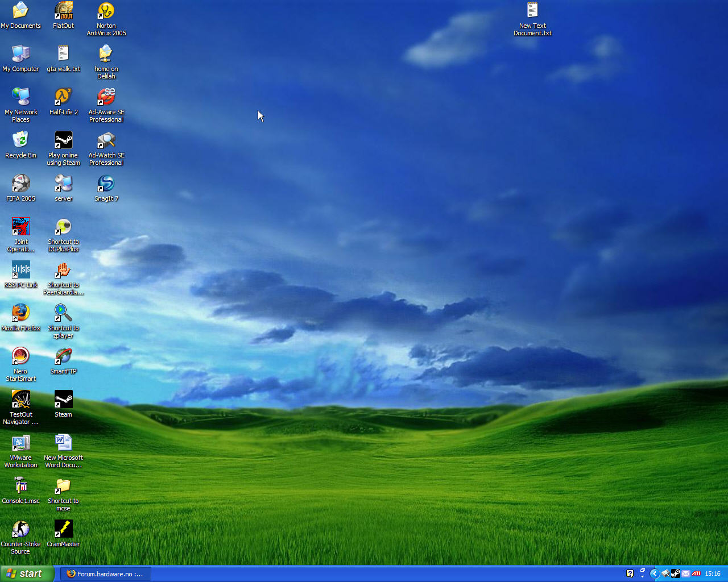
Task: Switch to the Forum.hardware.no taskbar window
Action: [x=106, y=573]
